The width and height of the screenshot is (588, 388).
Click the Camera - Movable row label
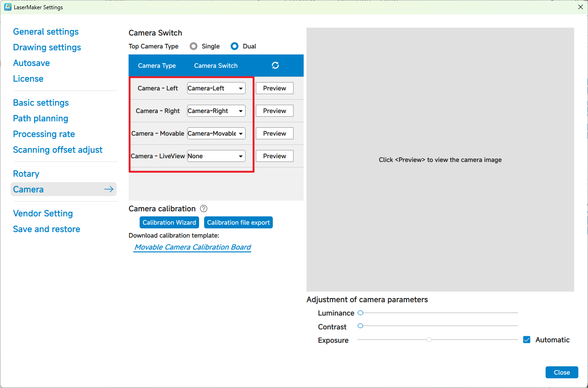(x=158, y=133)
